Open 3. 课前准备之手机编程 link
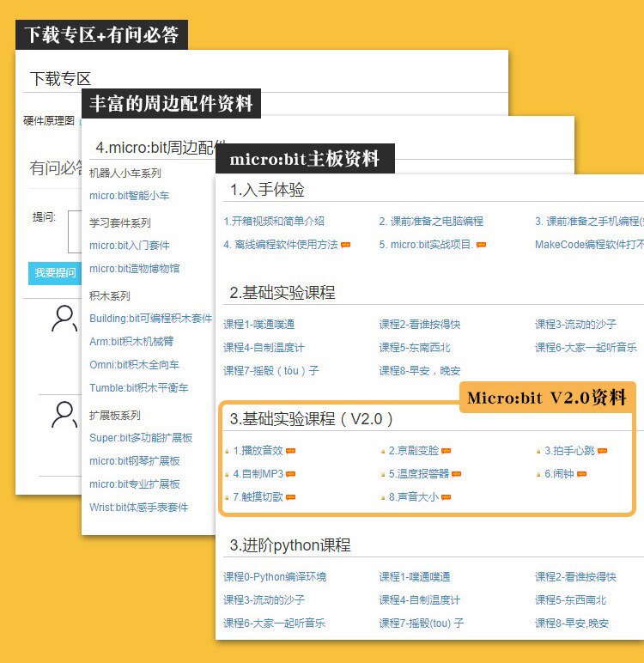Screen dimensions: 644x663 point(589,221)
